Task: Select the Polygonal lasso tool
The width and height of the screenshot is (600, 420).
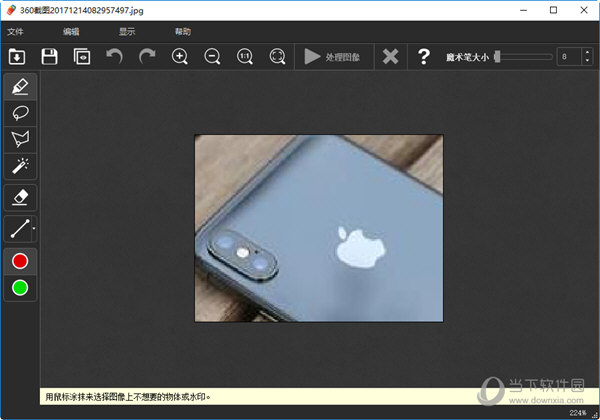Action: coord(20,139)
